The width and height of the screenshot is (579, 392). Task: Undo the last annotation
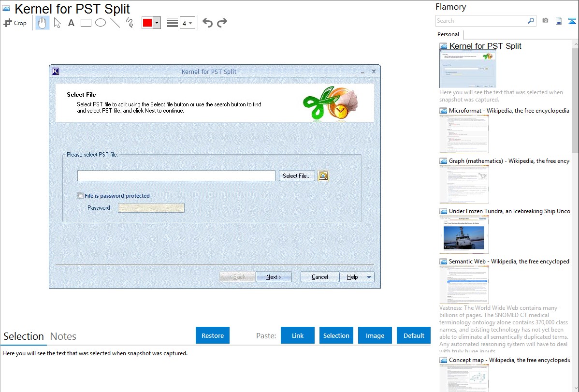click(207, 23)
